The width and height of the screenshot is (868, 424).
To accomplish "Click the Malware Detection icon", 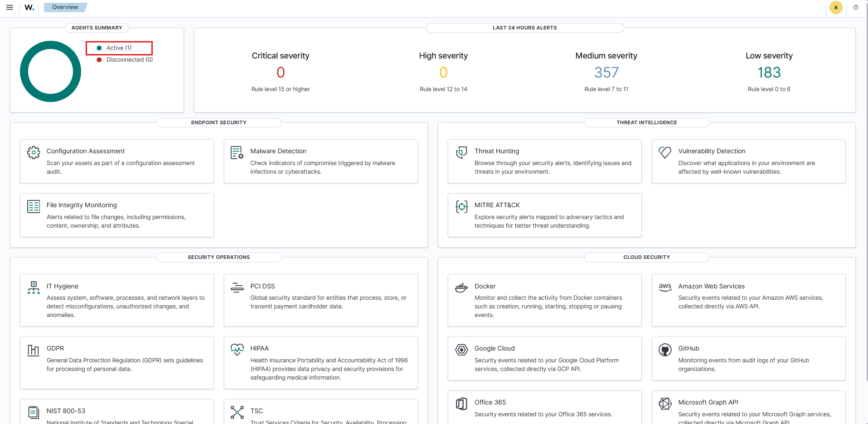I will pos(237,152).
